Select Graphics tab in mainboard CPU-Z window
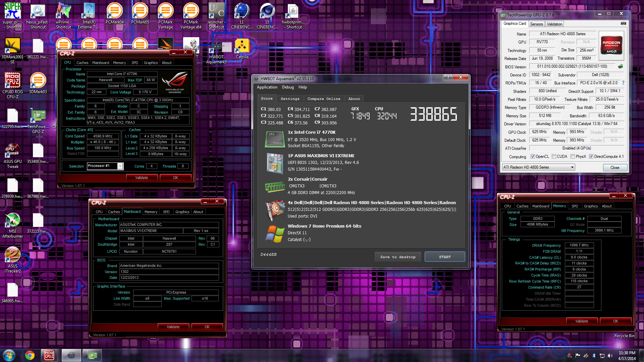This screenshot has height=362, width=644. coord(182,212)
